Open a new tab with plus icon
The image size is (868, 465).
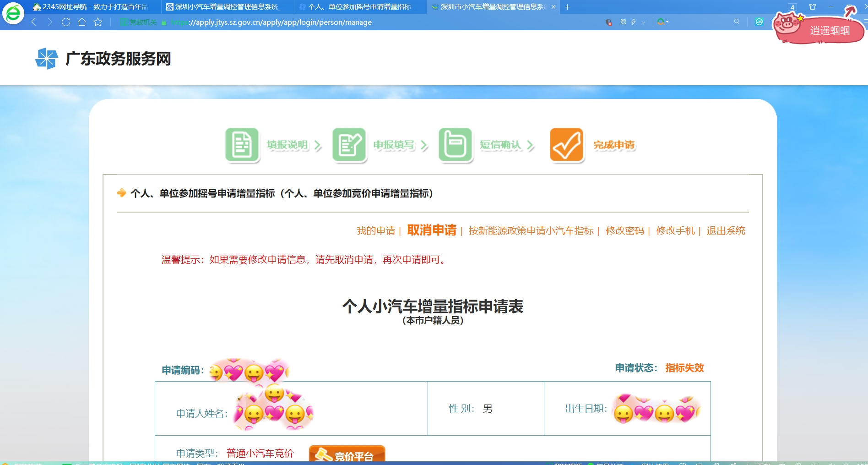pos(567,7)
